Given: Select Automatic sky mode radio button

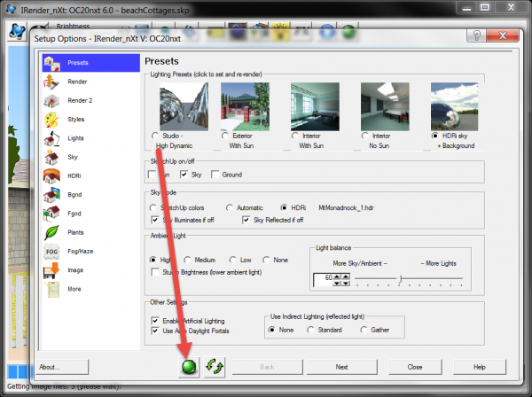Looking at the screenshot, I should [x=230, y=206].
